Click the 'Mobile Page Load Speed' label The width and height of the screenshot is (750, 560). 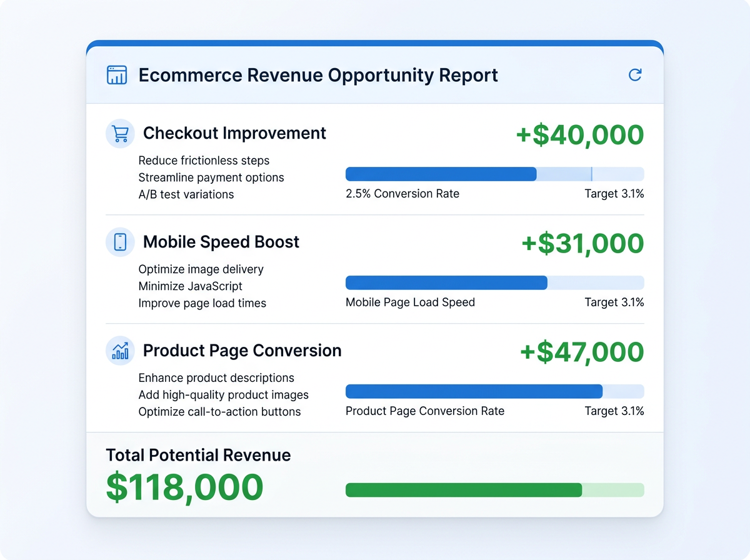point(411,302)
